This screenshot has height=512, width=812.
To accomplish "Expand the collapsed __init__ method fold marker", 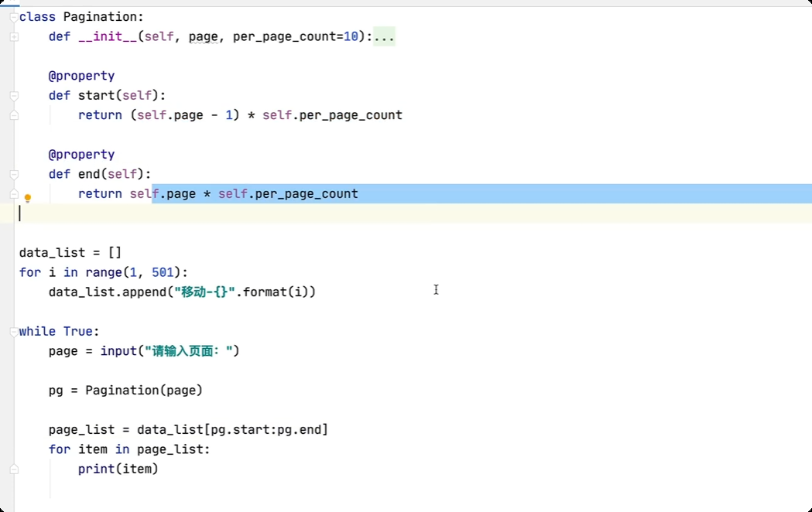I will point(14,37).
